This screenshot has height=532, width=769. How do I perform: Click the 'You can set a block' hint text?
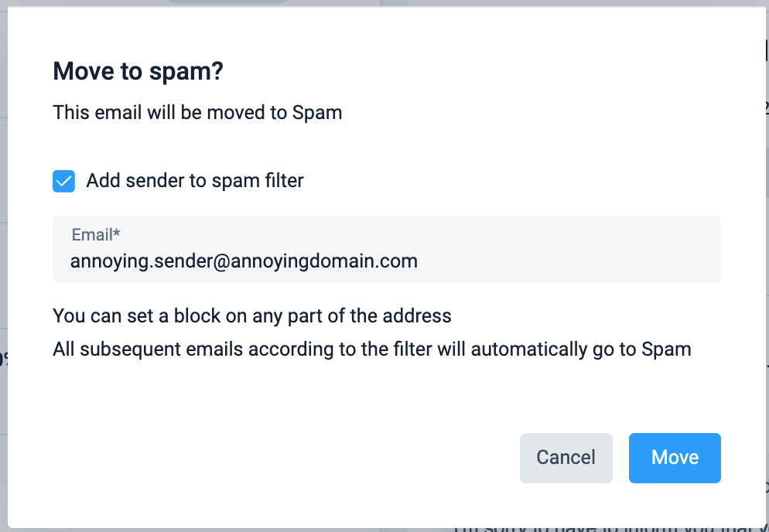click(x=251, y=316)
